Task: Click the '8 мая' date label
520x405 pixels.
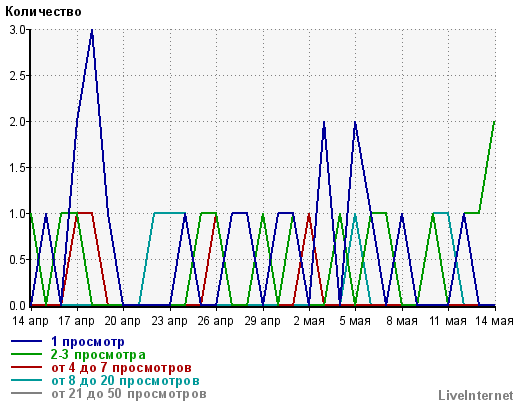Action: [x=402, y=321]
